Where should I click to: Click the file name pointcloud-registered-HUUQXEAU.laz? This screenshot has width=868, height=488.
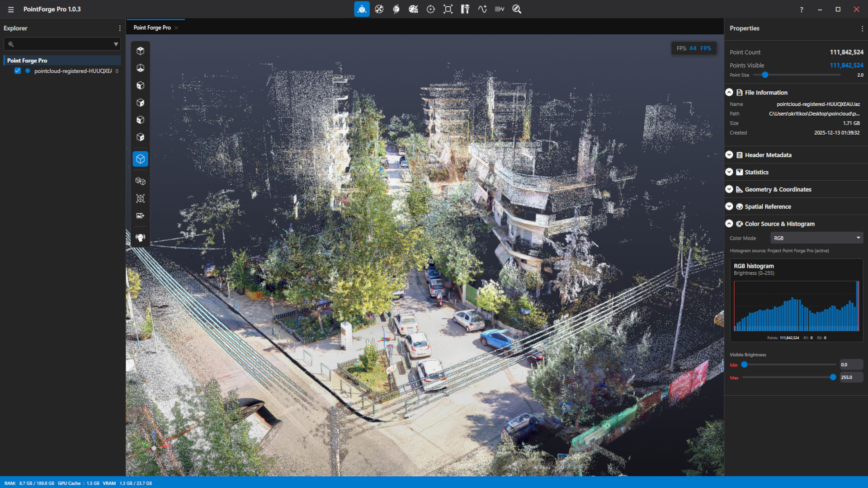[818, 104]
